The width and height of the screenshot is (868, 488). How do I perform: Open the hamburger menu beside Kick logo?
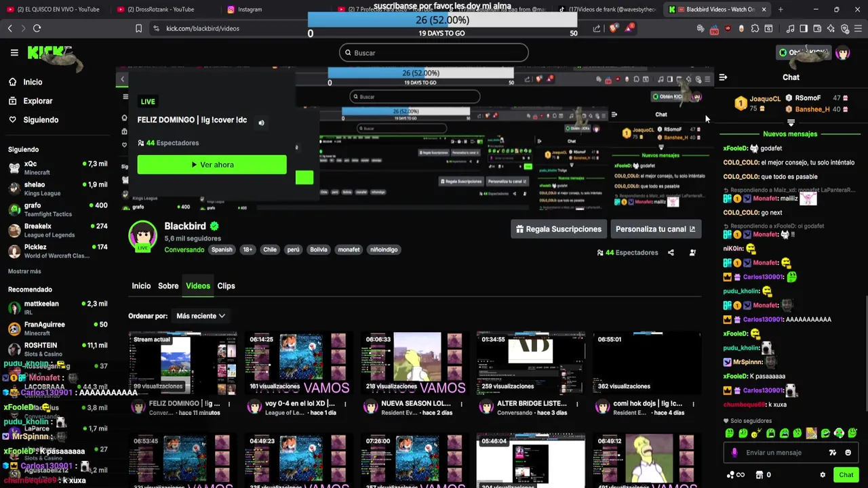coord(14,52)
